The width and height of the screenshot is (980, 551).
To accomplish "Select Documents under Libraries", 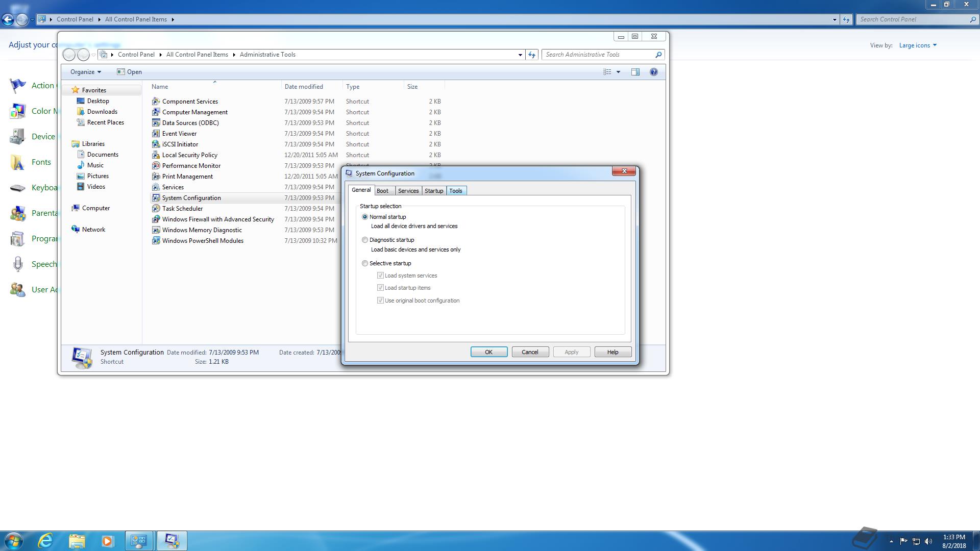I will pyautogui.click(x=102, y=155).
